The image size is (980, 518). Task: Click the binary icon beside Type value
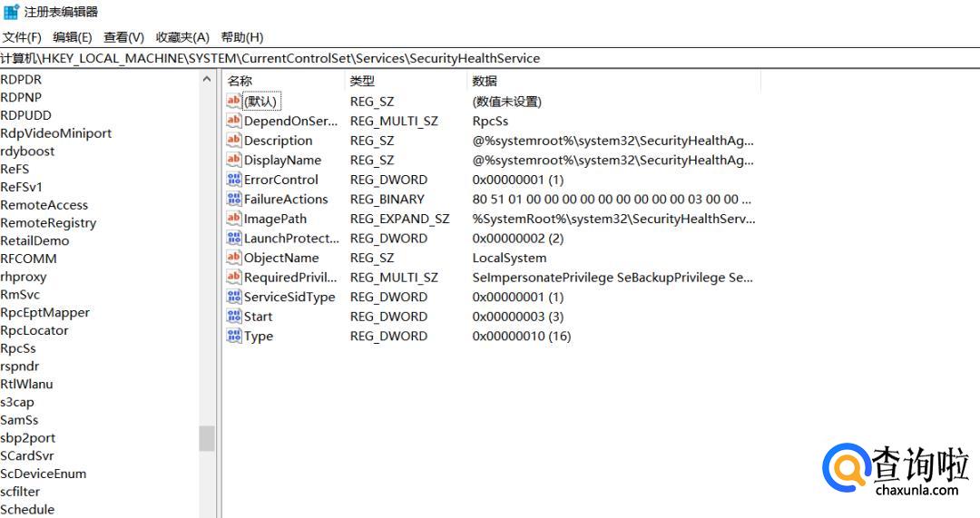click(234, 336)
